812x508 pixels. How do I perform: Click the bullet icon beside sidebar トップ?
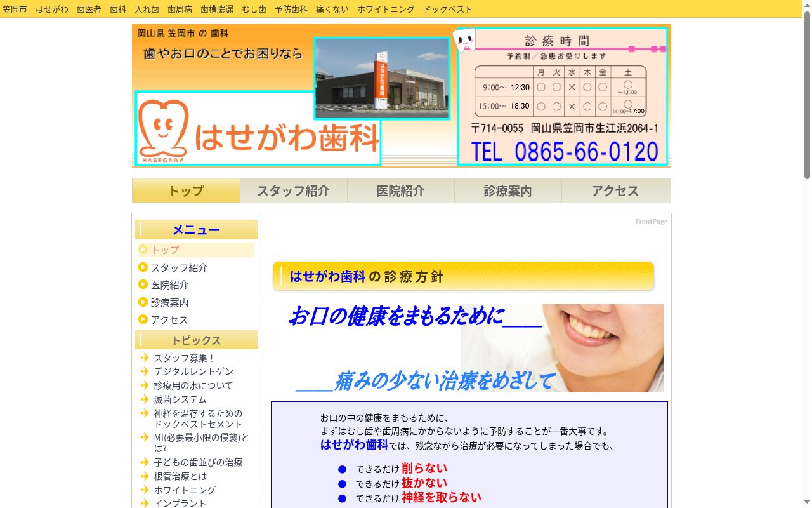(x=143, y=250)
